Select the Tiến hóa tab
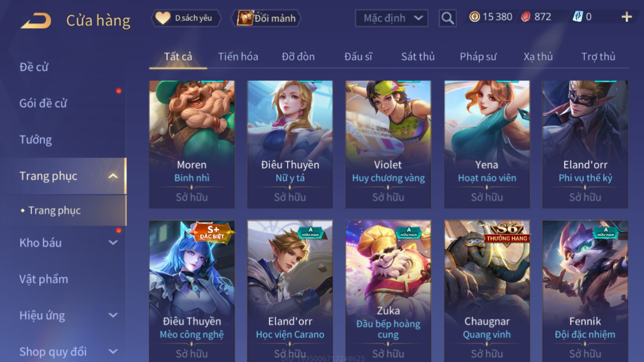Image resolution: width=644 pixels, height=362 pixels. tap(238, 56)
